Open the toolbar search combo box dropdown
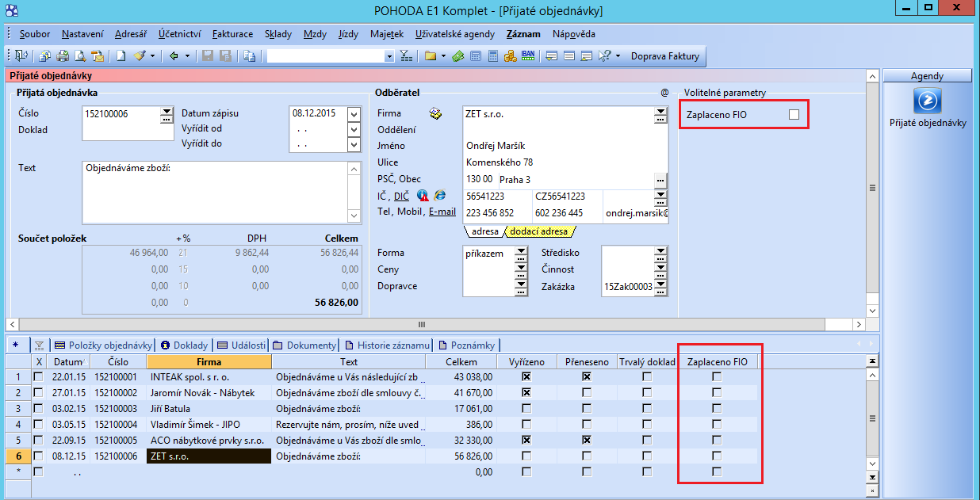This screenshot has width=980, height=500. point(389,56)
